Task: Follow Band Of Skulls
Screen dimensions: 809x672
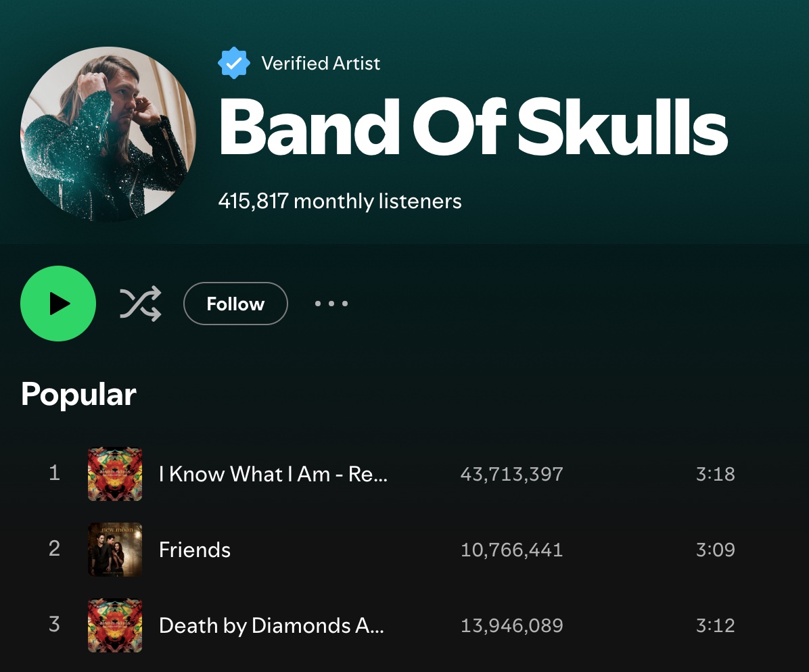Action: click(235, 304)
